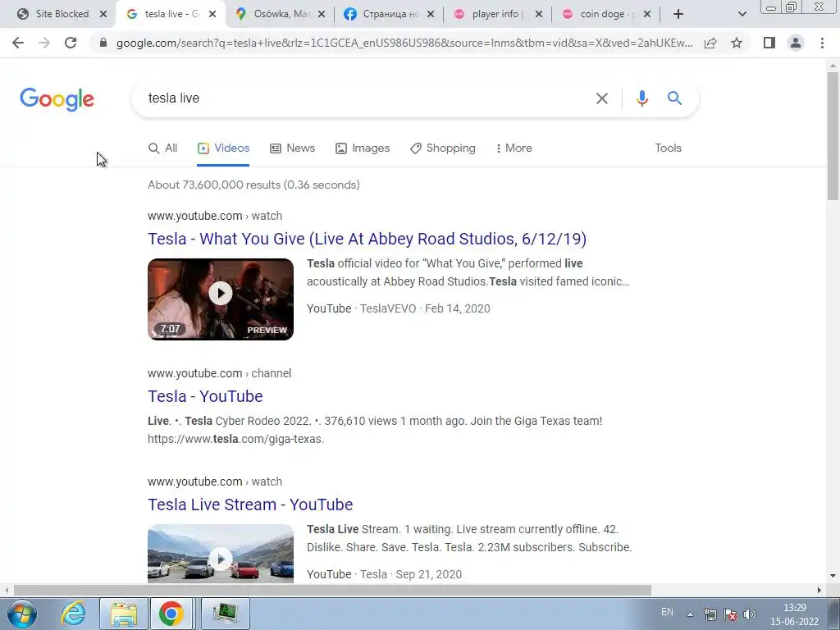
Task: Expand the tab search chevron
Action: [x=742, y=14]
